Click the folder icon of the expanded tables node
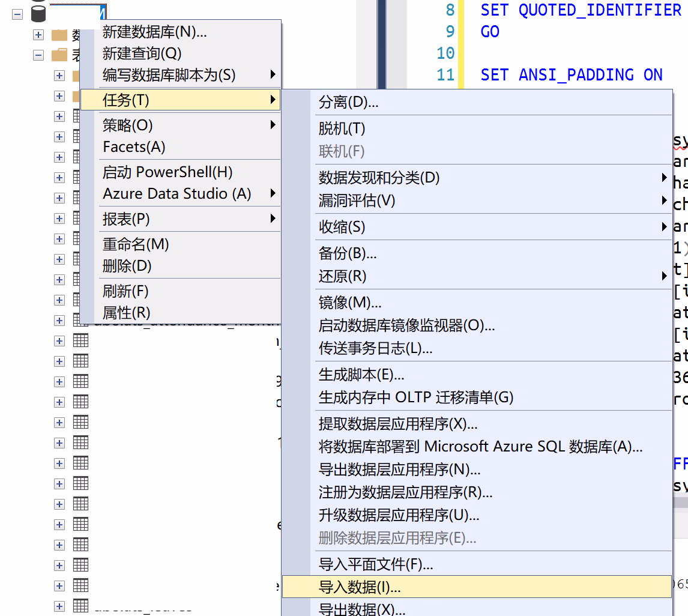688x616 pixels. [59, 55]
